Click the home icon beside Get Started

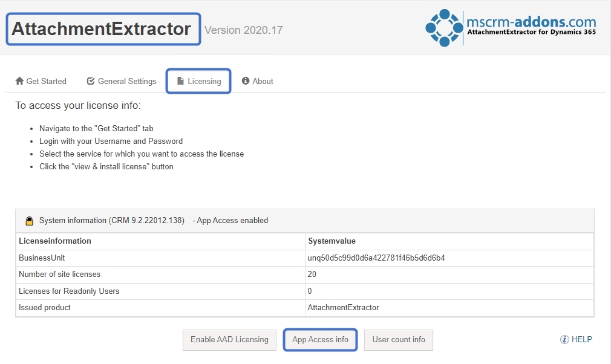pos(19,81)
